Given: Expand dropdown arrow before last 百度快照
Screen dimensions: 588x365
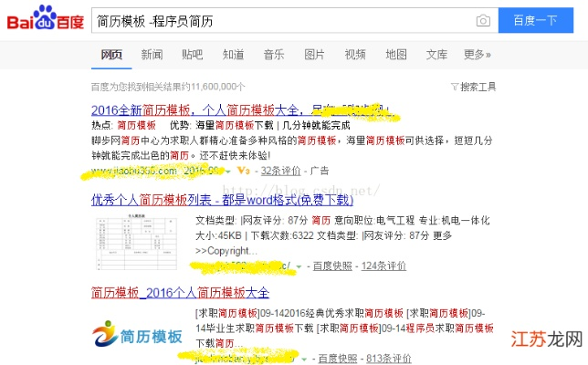Looking at the screenshot, I should [304, 360].
